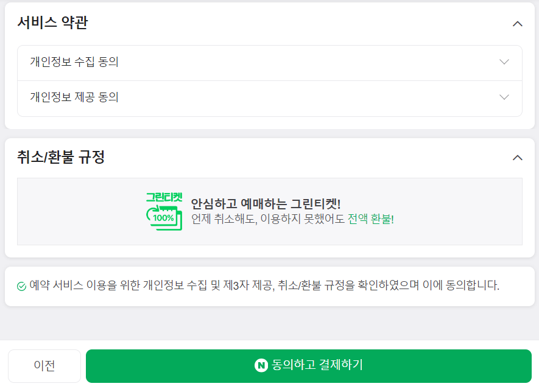Collapse the 취소/환불 규정 section
Image resolution: width=539 pixels, height=392 pixels.
coord(517,157)
